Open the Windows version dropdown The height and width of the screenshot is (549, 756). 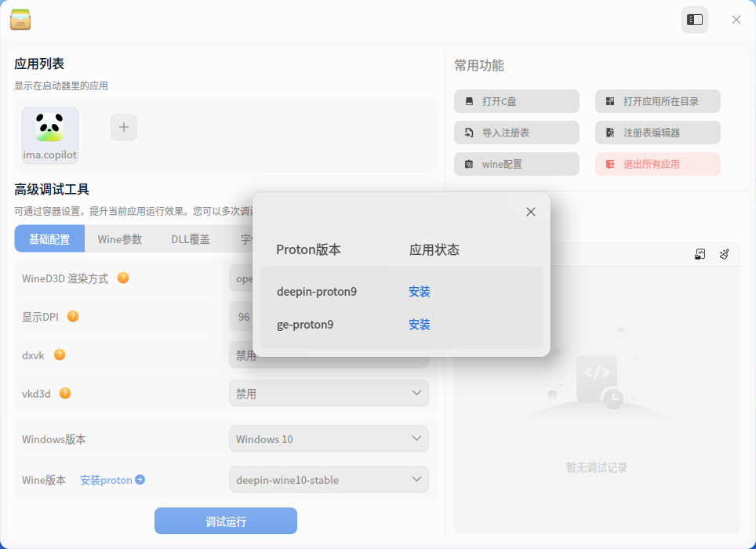pos(329,438)
